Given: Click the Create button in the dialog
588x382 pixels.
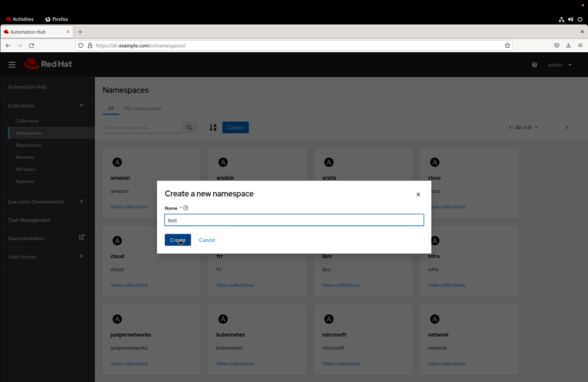Looking at the screenshot, I should pyautogui.click(x=177, y=240).
